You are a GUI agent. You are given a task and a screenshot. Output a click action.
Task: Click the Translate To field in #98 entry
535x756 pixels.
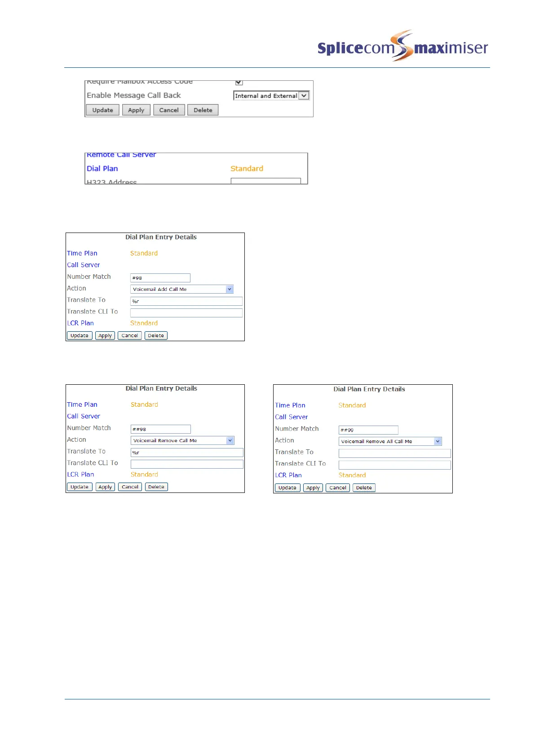point(186,301)
